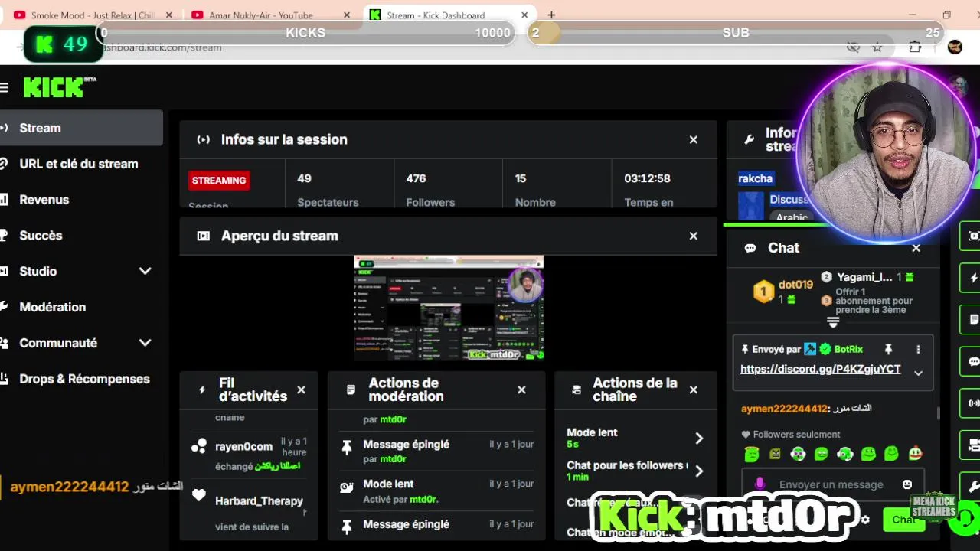Click Yagami_I... in the gifters leaderboard

coord(864,277)
